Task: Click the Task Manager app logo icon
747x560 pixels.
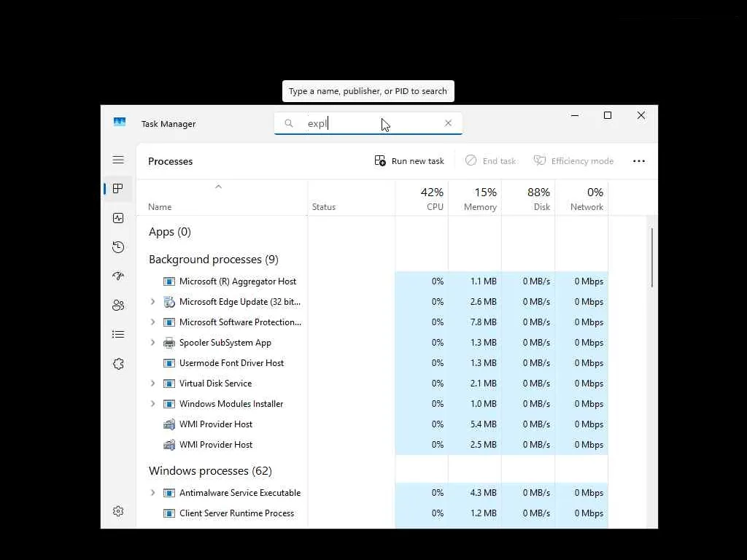Action: [x=120, y=122]
